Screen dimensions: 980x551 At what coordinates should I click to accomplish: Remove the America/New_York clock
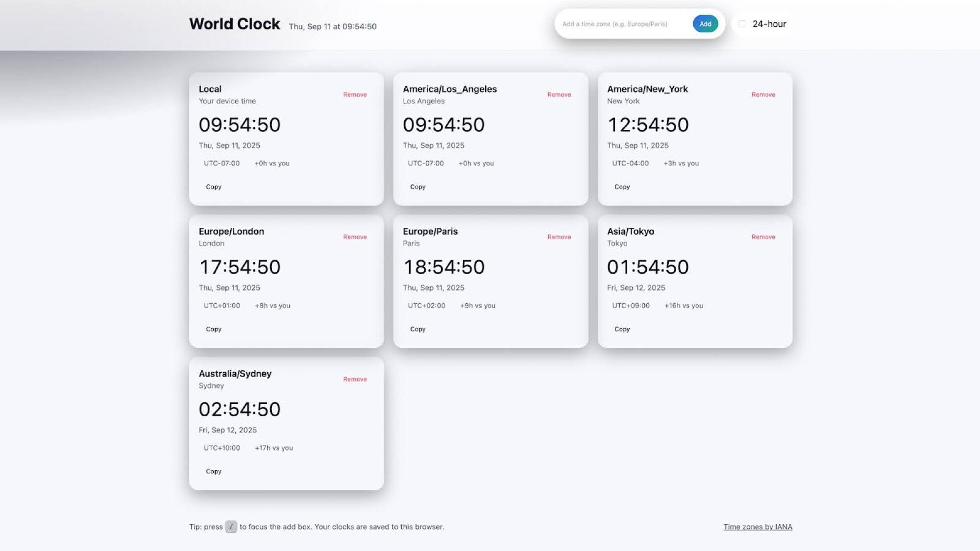[763, 95]
